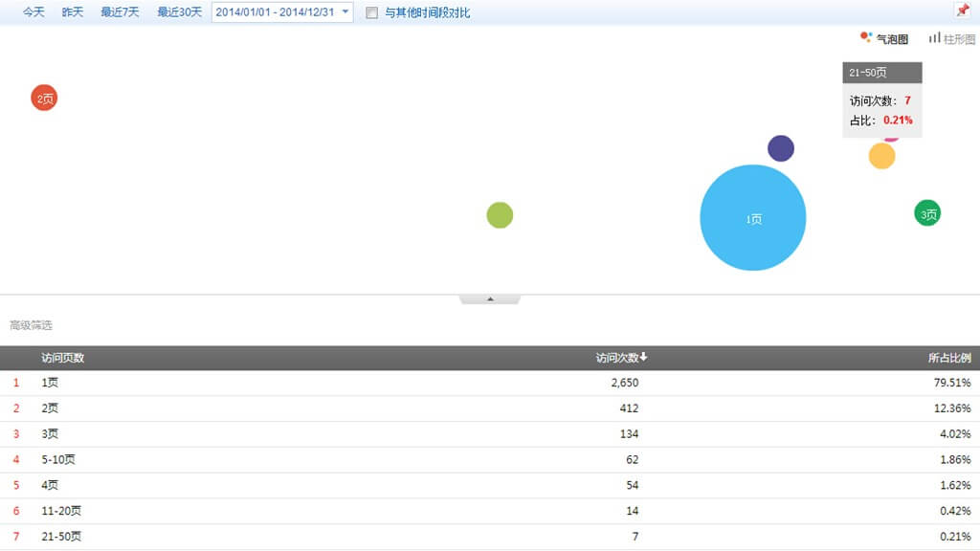Screen dimensions: 980x551
Task: Click the pin icon at top right
Action: pos(963,10)
